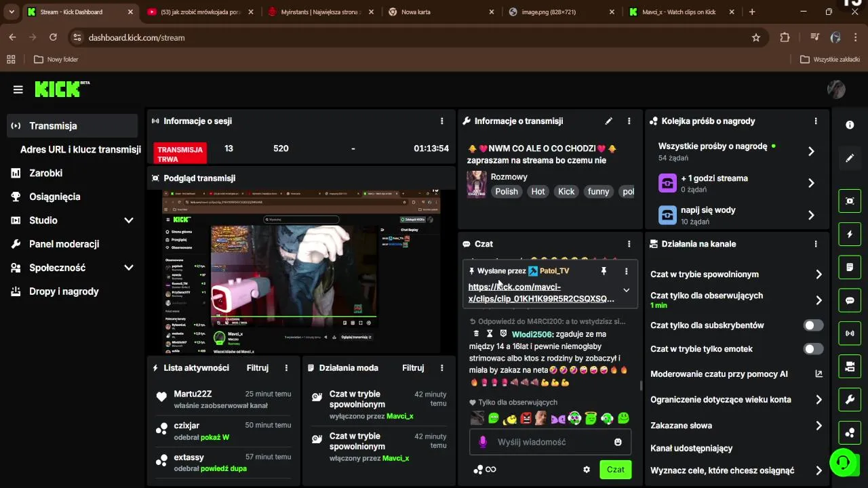
Task: Open mod actions three-dot menu
Action: click(441, 368)
